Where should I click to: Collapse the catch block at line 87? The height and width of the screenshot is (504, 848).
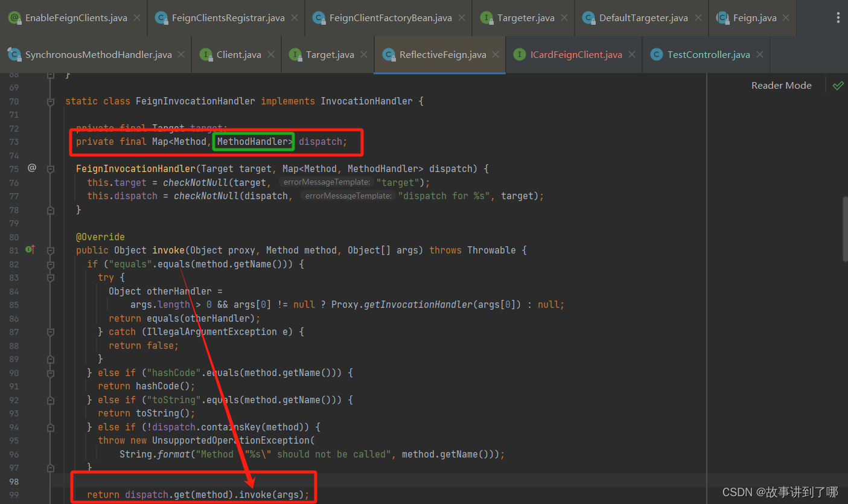(51, 332)
